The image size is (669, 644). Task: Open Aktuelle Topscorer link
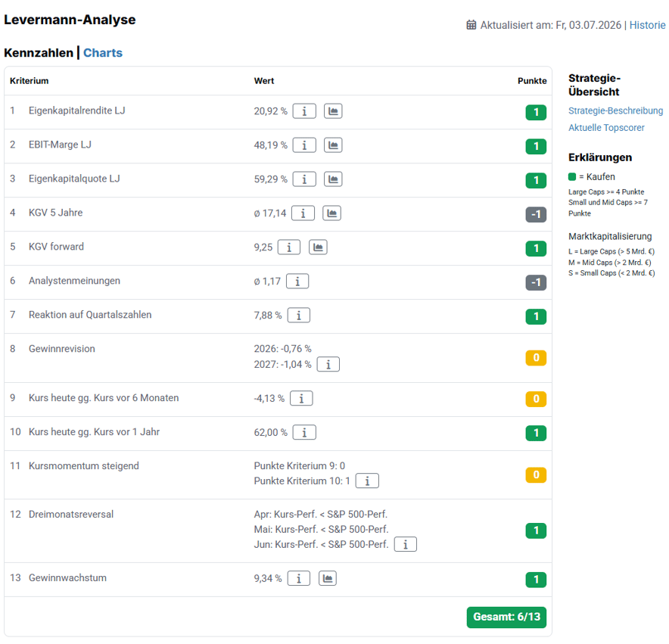point(606,128)
